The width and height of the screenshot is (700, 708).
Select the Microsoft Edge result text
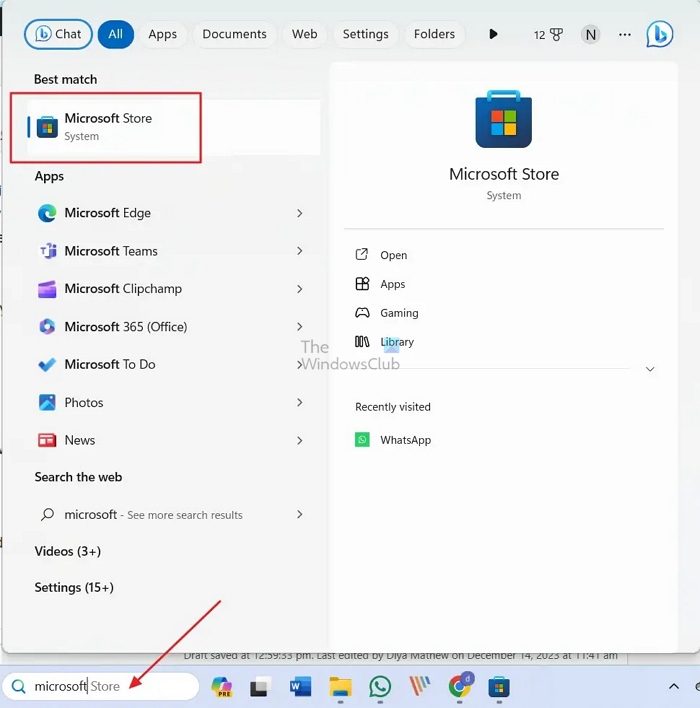click(108, 213)
